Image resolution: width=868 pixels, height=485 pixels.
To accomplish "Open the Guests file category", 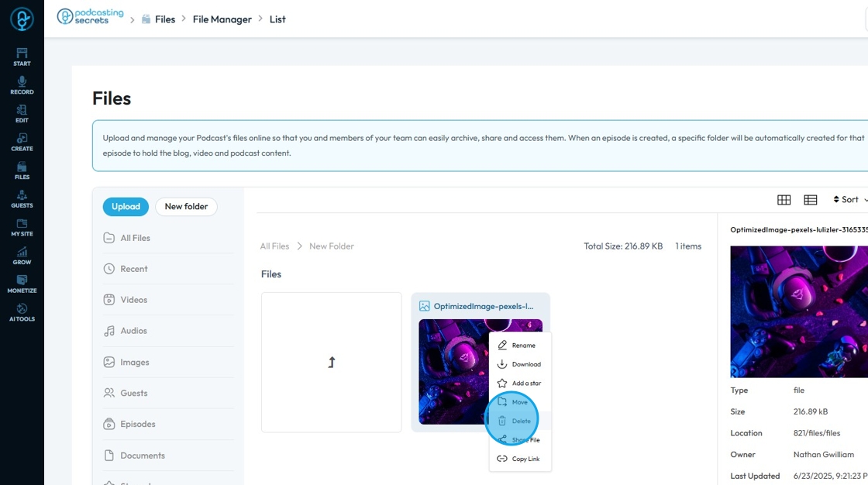I will pos(168,393).
